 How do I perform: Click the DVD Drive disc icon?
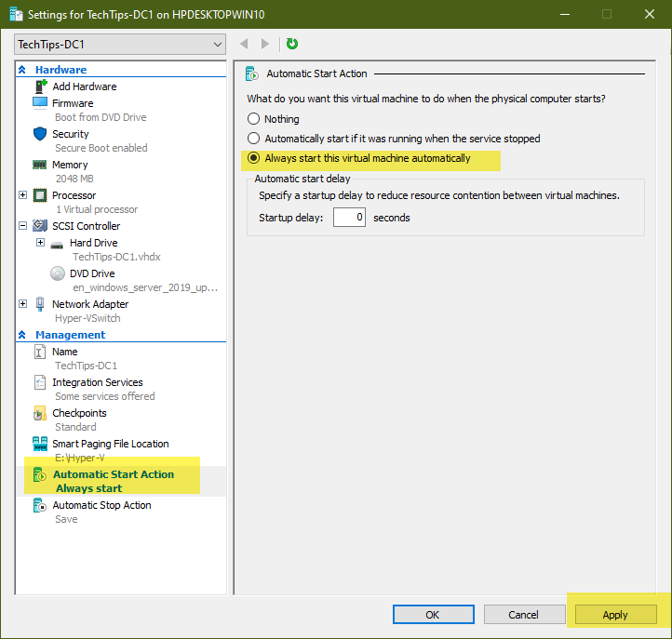[x=58, y=273]
